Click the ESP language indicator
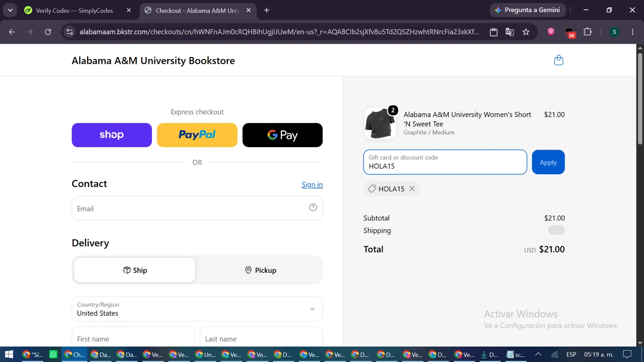Screen dimensions: 644x362 pos(571,354)
